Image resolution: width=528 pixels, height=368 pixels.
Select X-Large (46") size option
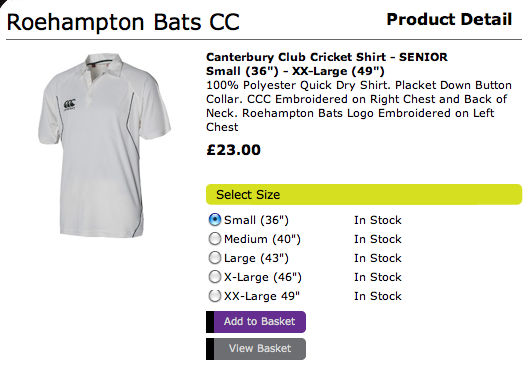(x=215, y=277)
